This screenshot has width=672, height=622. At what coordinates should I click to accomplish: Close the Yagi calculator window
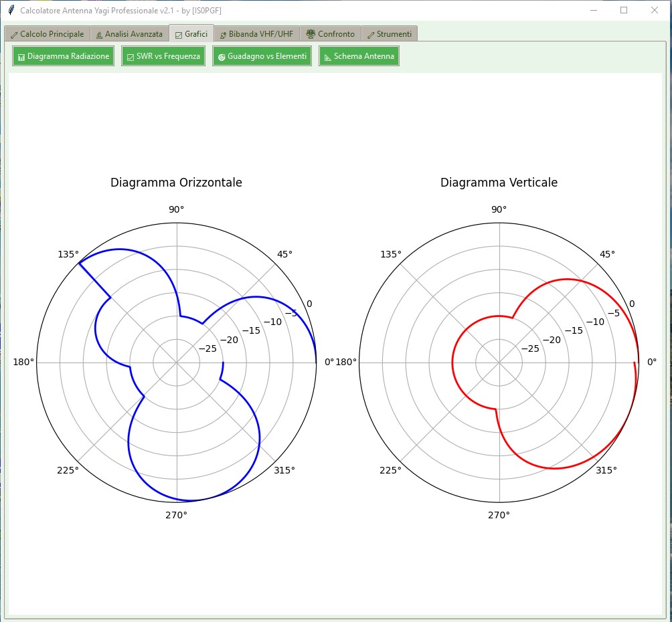655,10
